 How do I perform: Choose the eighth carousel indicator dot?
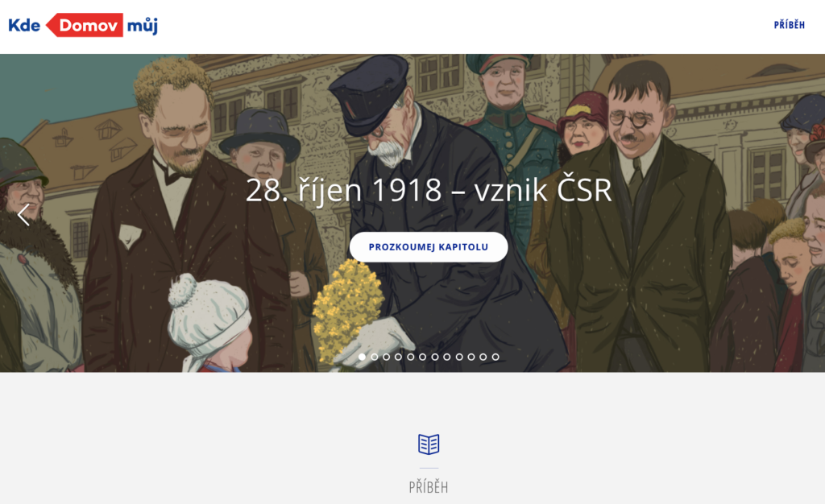click(x=446, y=357)
